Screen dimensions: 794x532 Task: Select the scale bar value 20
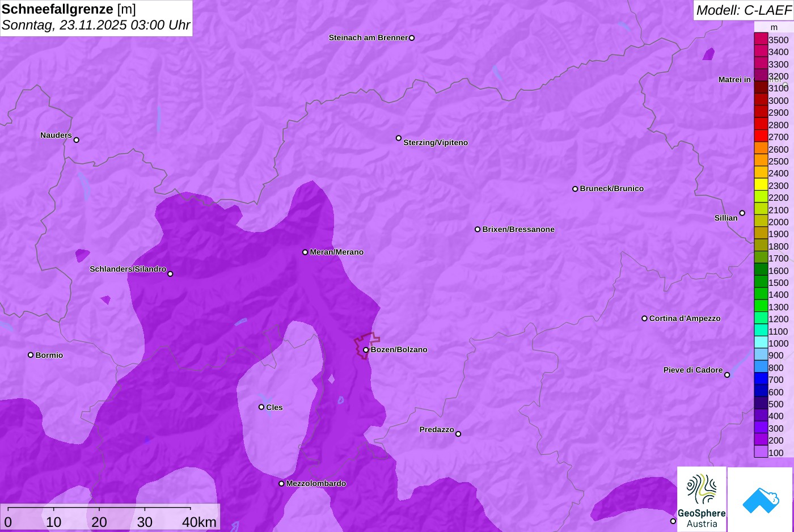99,522
